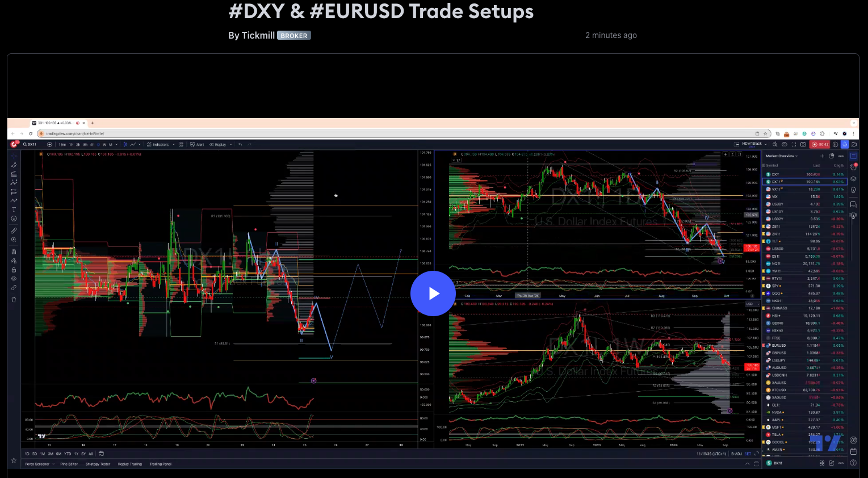This screenshot has width=868, height=478.
Task: Open the ideas lightbulb icon in right sidebar
Action: pyautogui.click(x=853, y=190)
